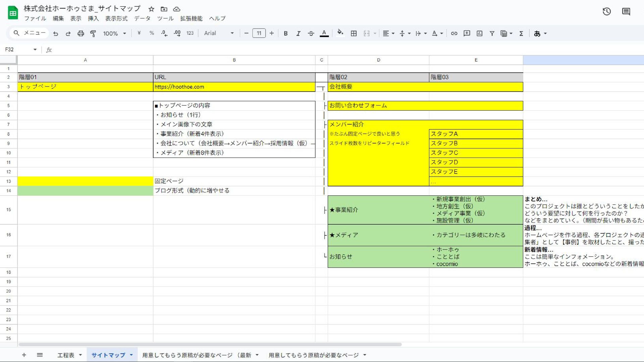Image resolution: width=644 pixels, height=362 pixels.
Task: Toggle strikethrough formatting
Action: point(311,33)
